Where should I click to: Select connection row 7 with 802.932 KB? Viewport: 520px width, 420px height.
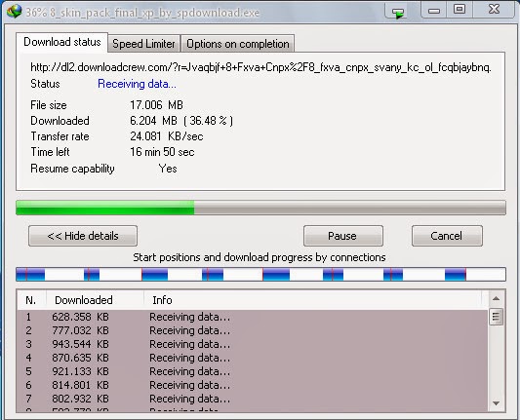(252, 399)
